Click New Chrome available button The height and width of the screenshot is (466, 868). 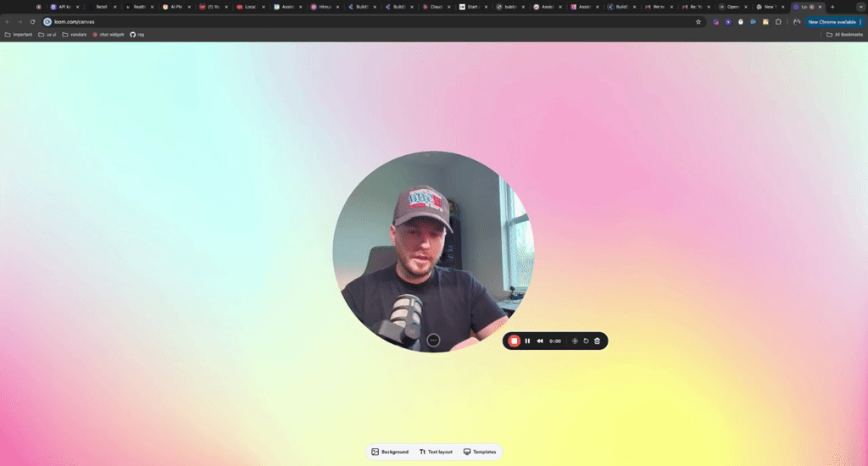(832, 21)
